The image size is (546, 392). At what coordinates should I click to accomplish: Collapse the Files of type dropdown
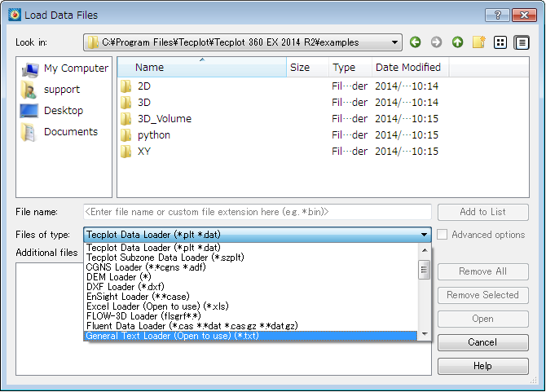[424, 235]
